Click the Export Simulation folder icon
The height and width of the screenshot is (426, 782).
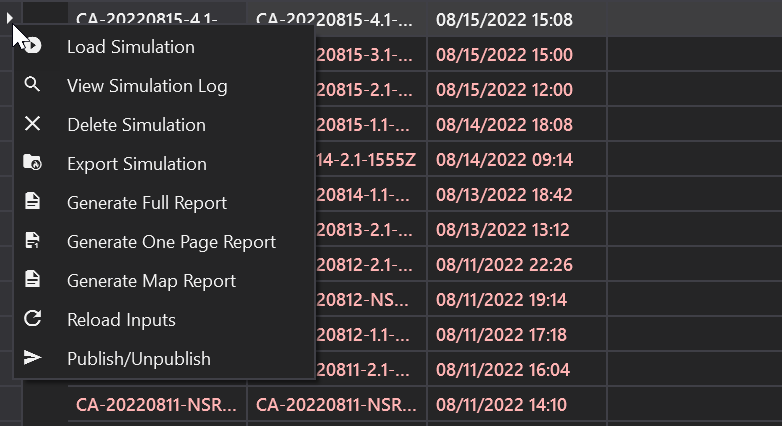[x=33, y=164]
